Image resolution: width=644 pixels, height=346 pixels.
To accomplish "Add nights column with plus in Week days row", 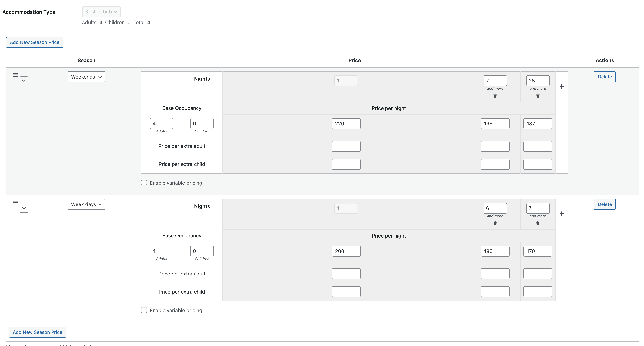I will [x=562, y=214].
